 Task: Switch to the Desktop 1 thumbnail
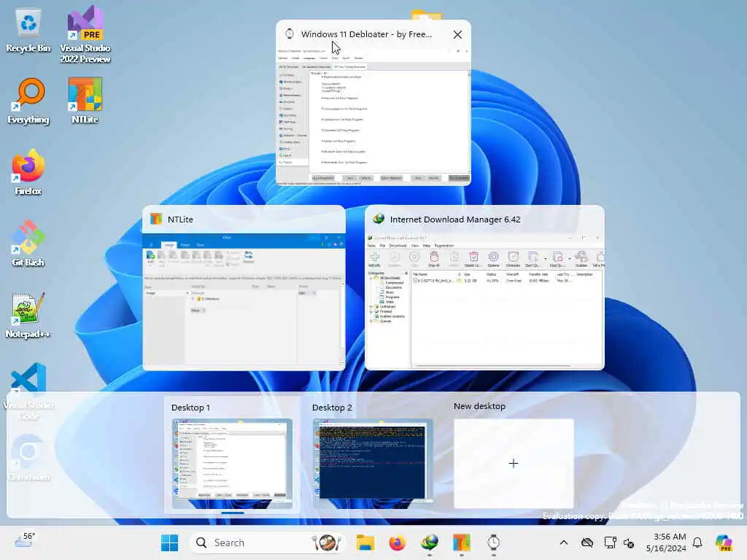[x=232, y=464]
